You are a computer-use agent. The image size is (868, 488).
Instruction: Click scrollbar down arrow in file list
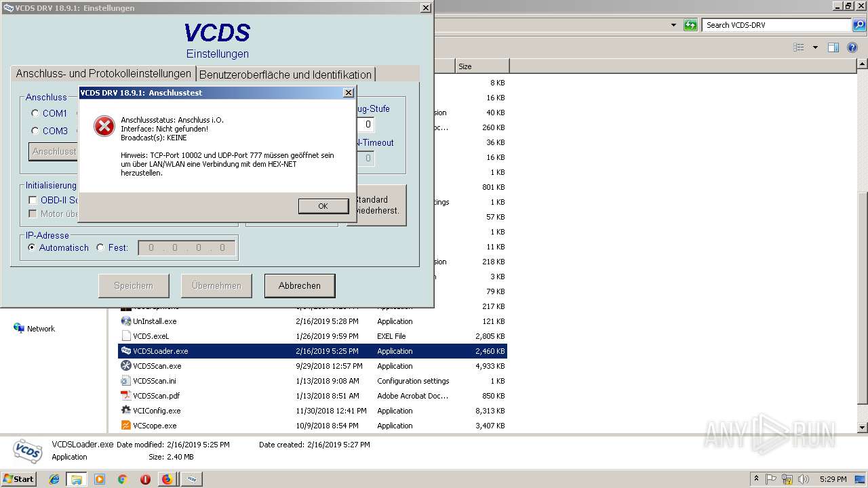[863, 428]
